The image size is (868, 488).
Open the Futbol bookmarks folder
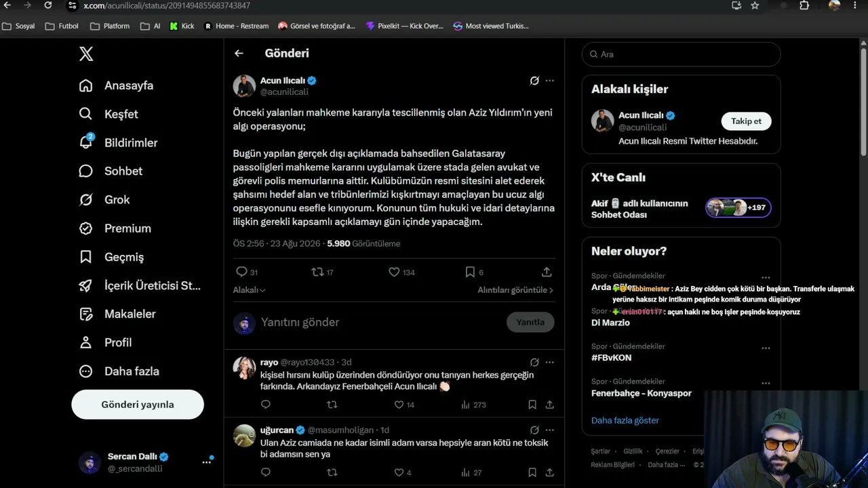tap(62, 26)
